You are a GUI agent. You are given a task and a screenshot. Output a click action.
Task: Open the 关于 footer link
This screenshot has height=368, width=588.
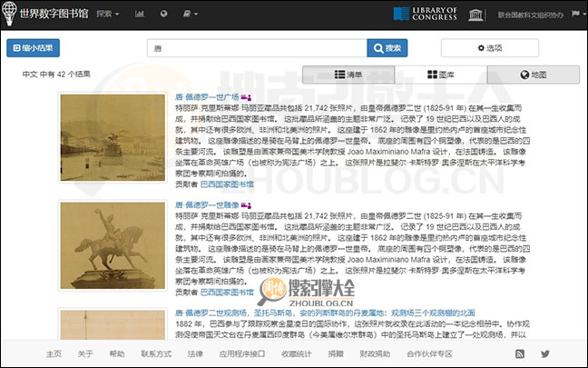85,353
